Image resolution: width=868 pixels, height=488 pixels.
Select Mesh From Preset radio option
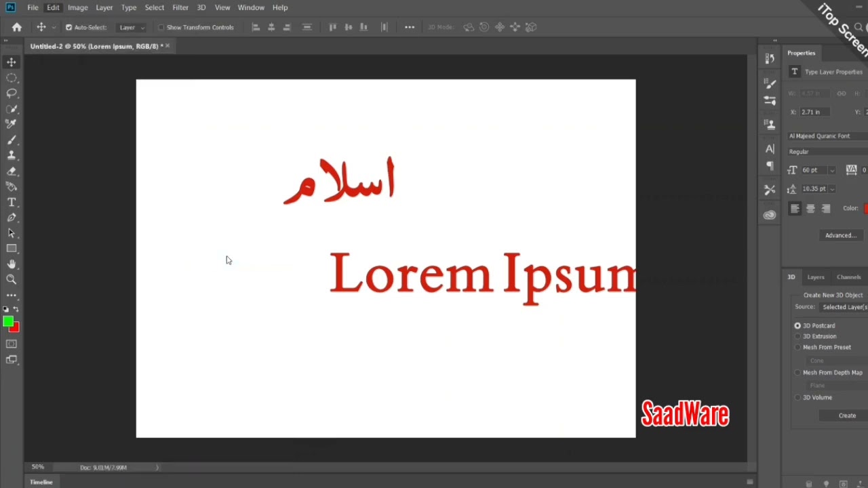797,347
